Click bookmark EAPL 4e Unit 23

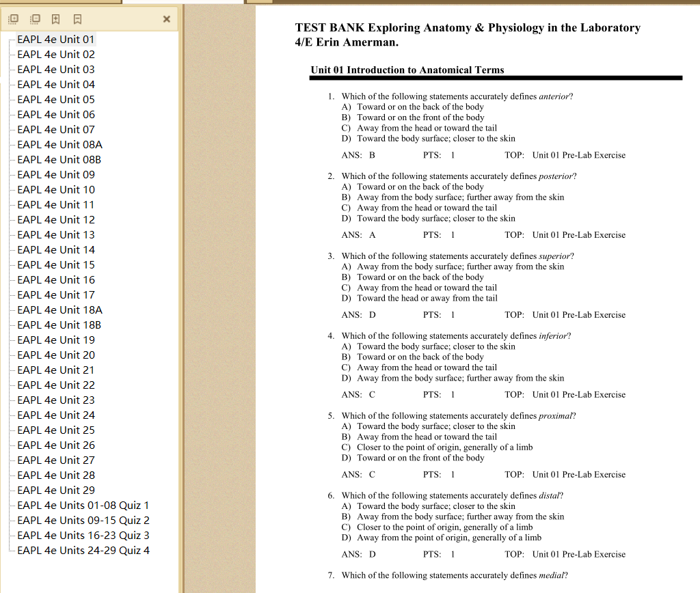56,400
